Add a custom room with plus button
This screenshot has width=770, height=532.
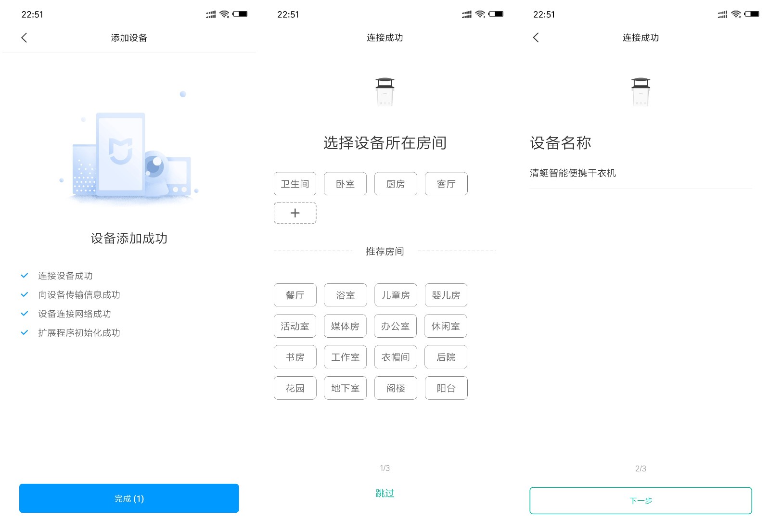tap(295, 213)
